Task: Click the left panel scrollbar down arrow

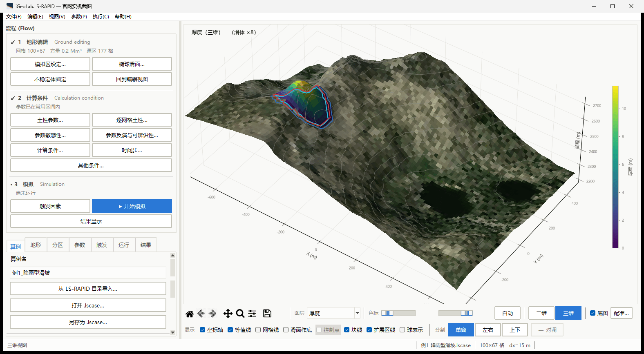Action: click(x=172, y=332)
